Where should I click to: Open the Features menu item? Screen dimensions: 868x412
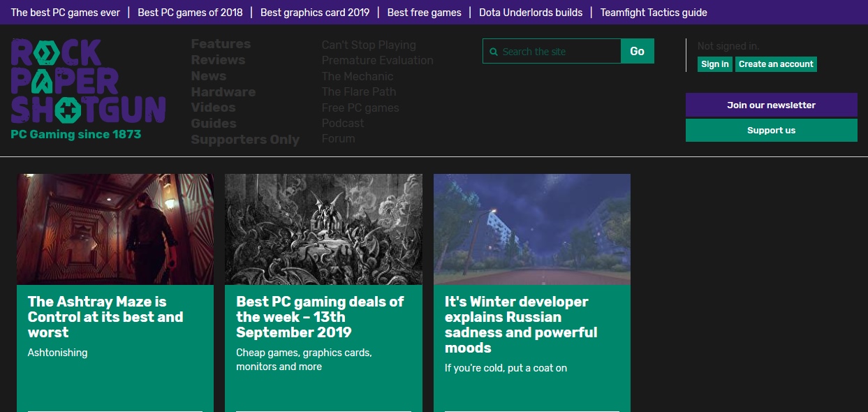(x=221, y=44)
